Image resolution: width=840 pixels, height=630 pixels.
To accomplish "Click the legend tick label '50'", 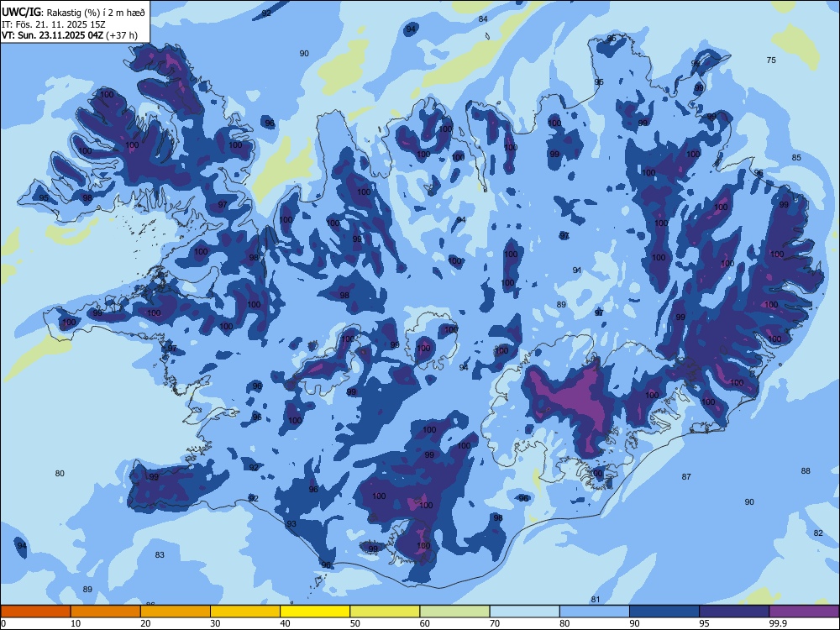I will (x=355, y=623).
